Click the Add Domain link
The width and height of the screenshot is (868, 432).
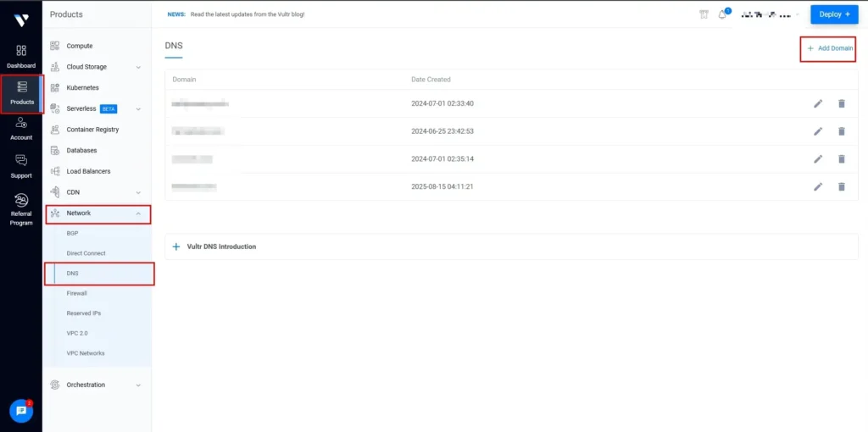[830, 48]
